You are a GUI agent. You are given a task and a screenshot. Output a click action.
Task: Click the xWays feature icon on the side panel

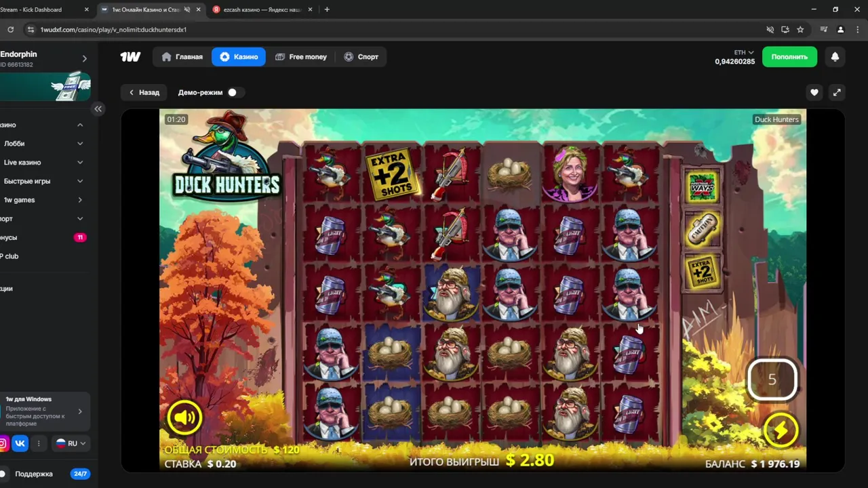(x=702, y=186)
